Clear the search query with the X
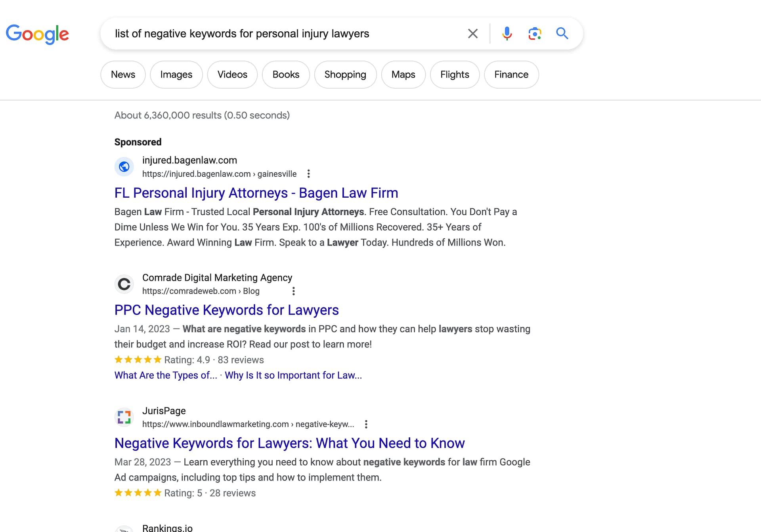This screenshot has height=532, width=761. [472, 33]
